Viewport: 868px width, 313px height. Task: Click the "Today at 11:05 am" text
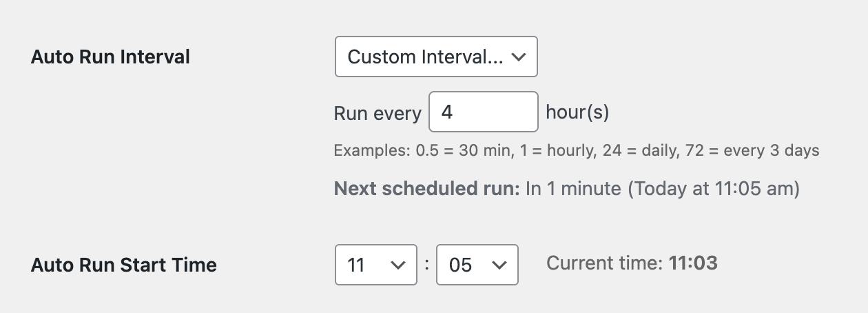713,189
